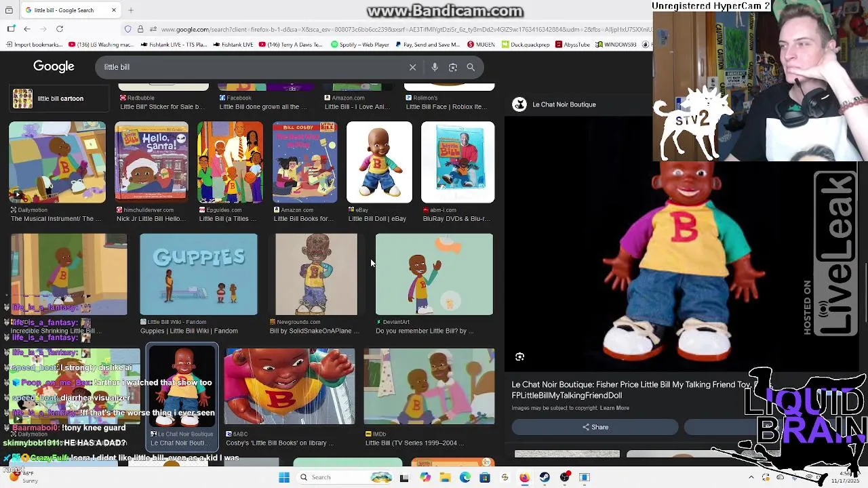
Task: Open Windows Start menu
Action: click(x=284, y=477)
